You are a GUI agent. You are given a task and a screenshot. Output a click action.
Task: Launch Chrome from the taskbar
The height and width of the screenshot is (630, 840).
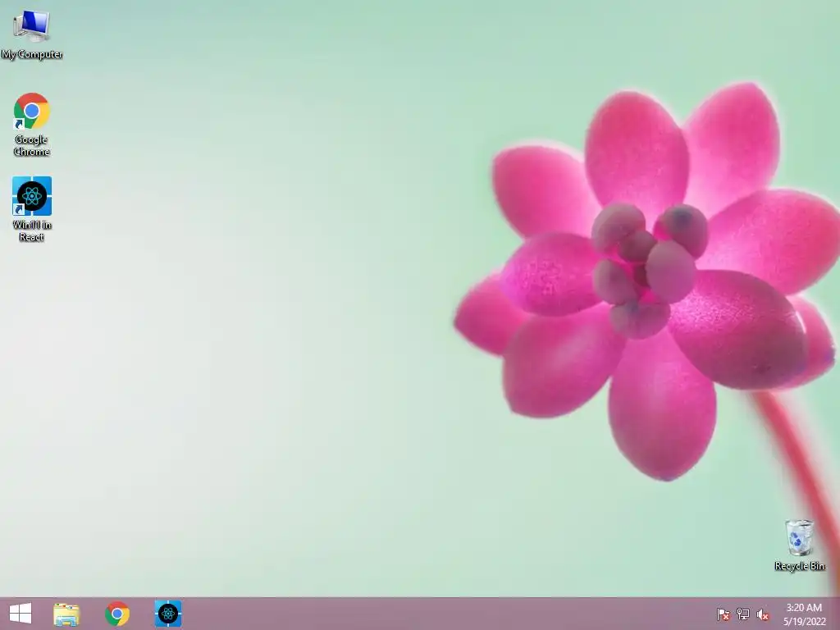(117, 614)
